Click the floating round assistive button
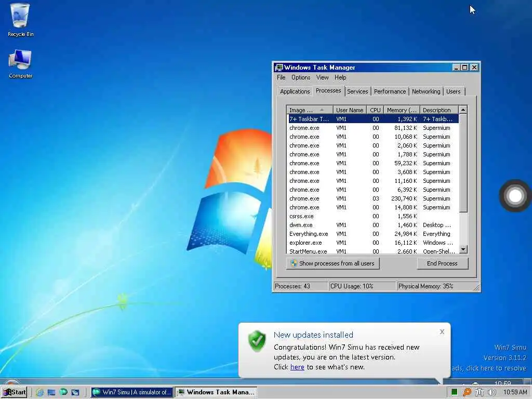 click(515, 196)
